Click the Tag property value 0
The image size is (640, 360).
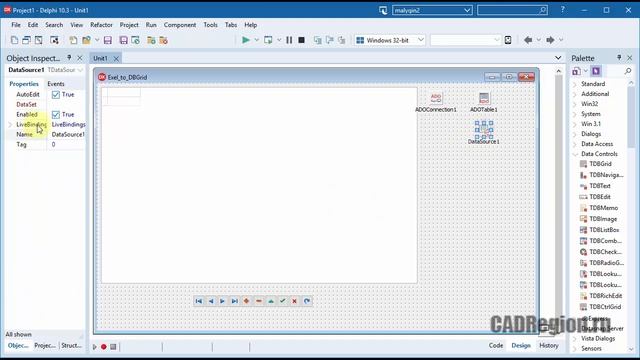pos(67,144)
